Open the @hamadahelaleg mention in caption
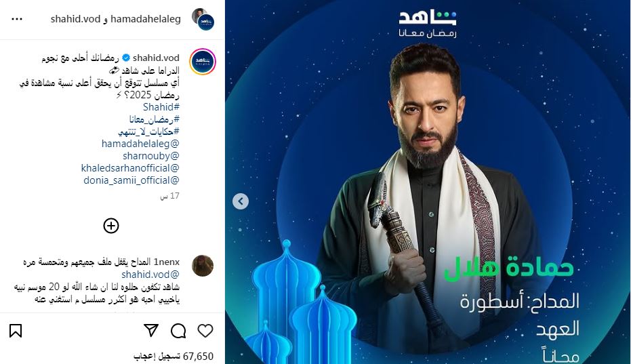The width and height of the screenshot is (631, 364). [x=140, y=144]
